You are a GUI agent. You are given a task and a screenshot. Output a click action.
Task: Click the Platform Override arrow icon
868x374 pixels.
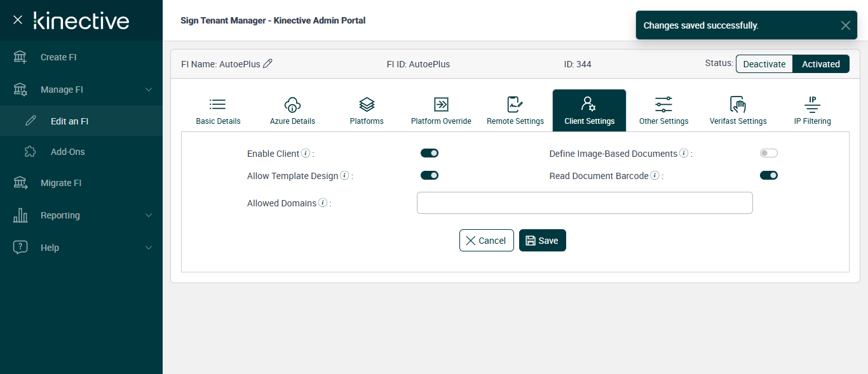pos(441,104)
